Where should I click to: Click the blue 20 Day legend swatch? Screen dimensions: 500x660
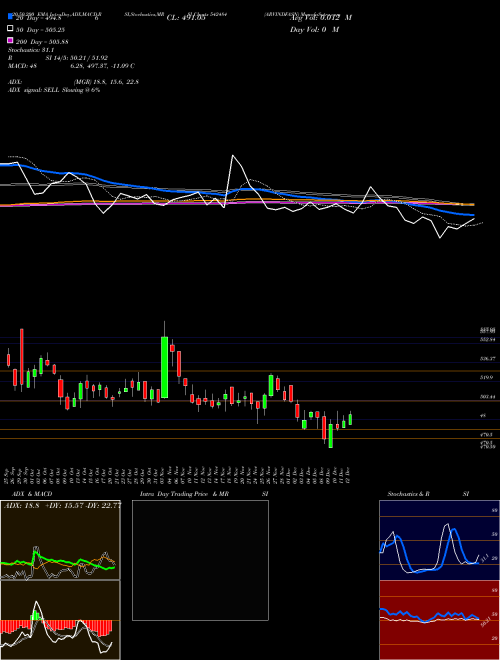11,17
